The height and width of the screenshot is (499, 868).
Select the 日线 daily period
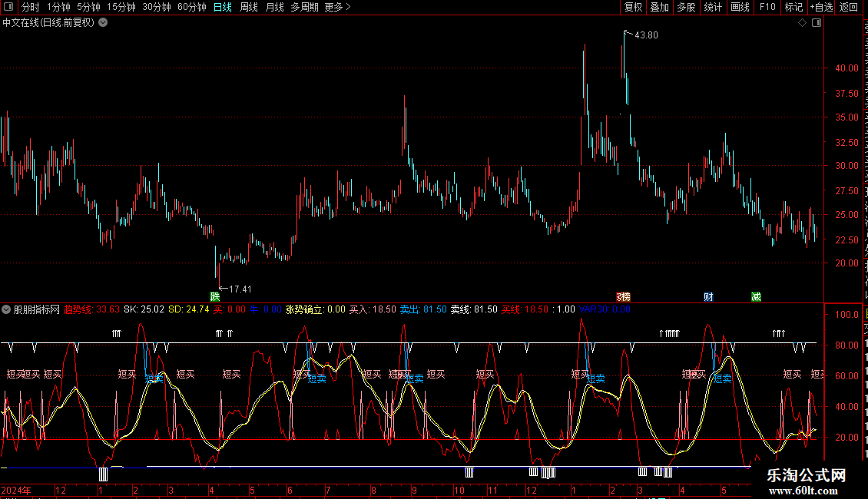[x=223, y=7]
